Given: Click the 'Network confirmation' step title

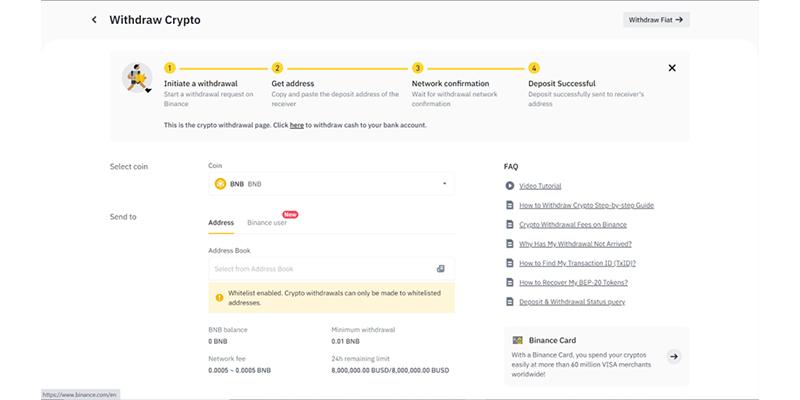Looking at the screenshot, I should tap(451, 84).
